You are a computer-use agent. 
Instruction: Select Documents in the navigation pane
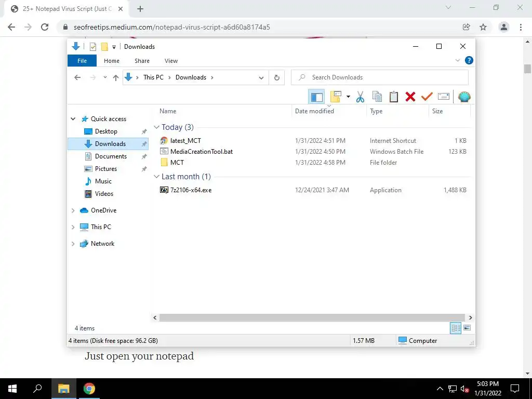click(111, 156)
